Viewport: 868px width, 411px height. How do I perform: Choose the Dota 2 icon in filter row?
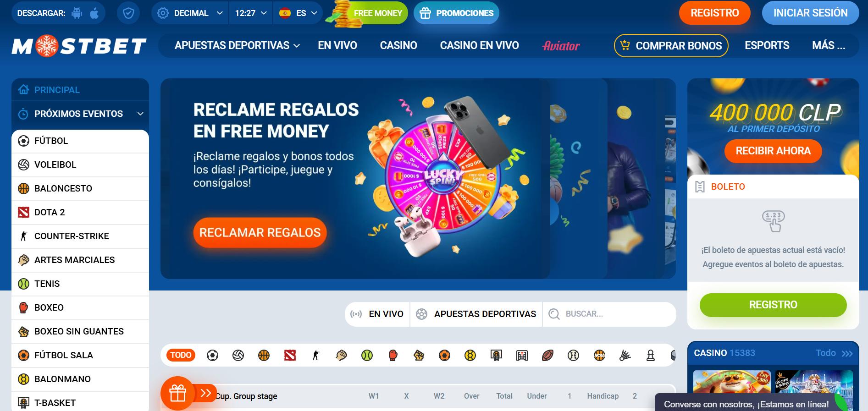[x=290, y=355]
